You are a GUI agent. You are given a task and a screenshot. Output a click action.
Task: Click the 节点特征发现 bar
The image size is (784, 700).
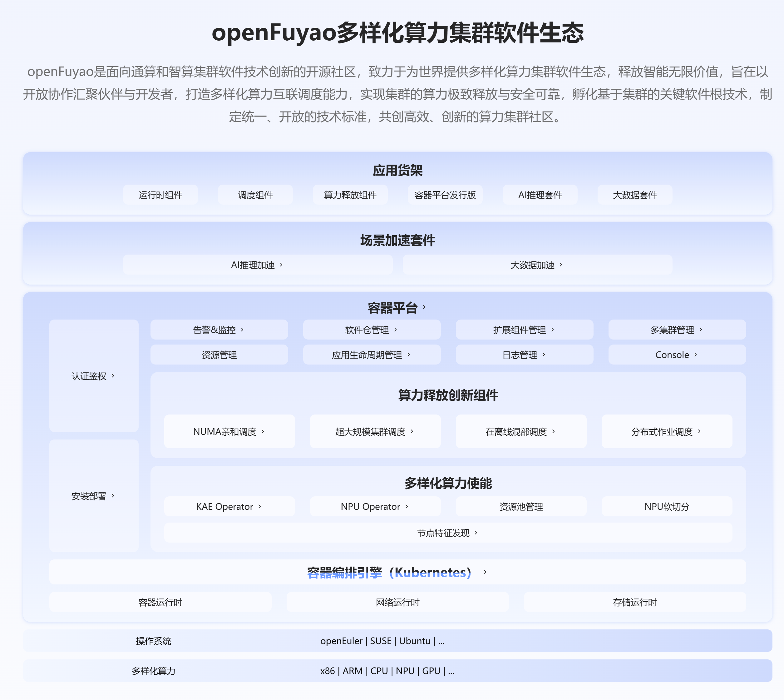447,533
